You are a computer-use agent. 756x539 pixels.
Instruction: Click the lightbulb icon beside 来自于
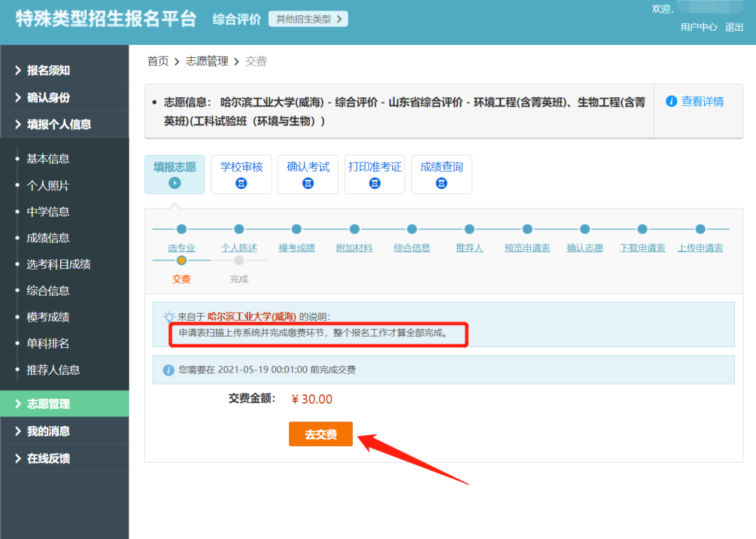(169, 316)
